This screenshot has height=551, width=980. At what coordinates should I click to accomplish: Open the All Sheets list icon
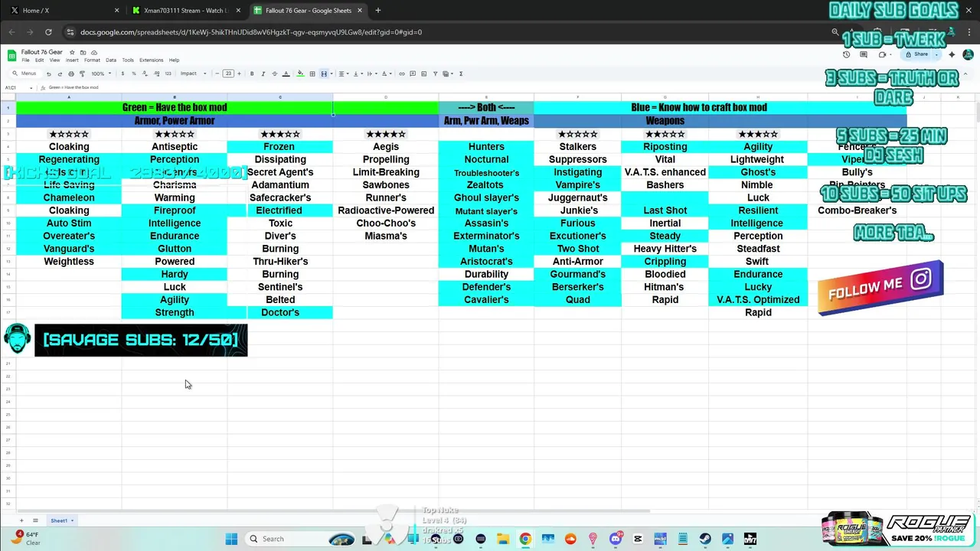tap(34, 520)
